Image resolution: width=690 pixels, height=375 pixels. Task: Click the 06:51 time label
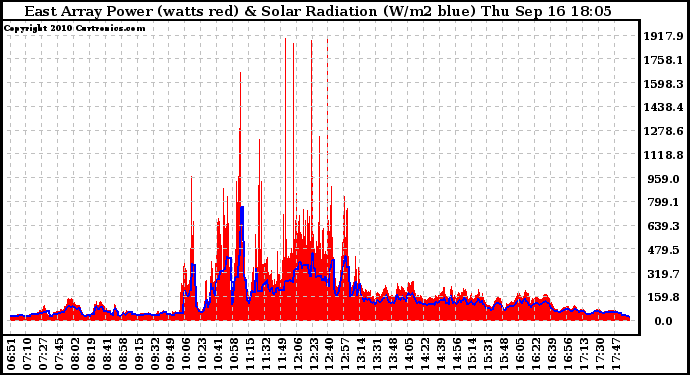tap(11, 353)
